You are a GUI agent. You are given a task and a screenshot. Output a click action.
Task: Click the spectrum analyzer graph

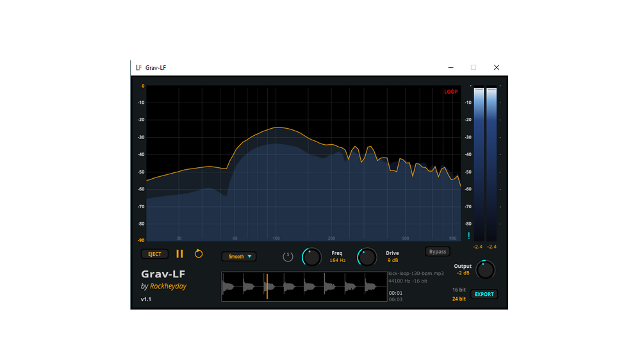(x=304, y=163)
